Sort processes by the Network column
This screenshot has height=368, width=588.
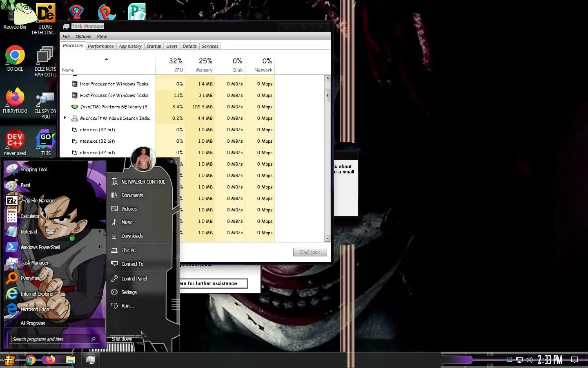(260, 65)
